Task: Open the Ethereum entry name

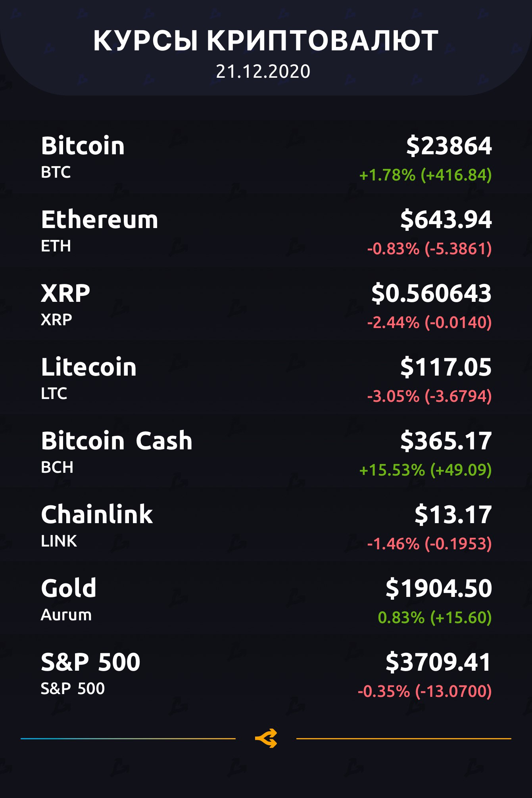Action: coord(100,219)
